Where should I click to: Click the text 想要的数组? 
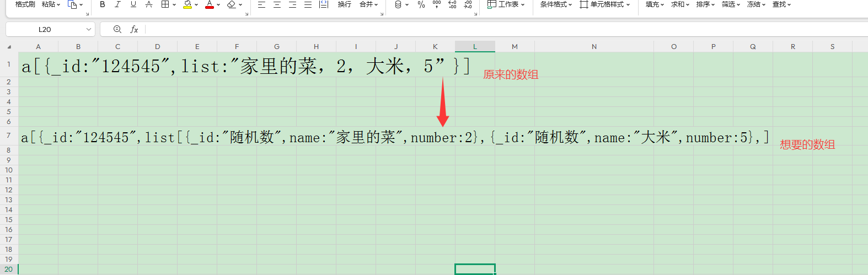807,144
